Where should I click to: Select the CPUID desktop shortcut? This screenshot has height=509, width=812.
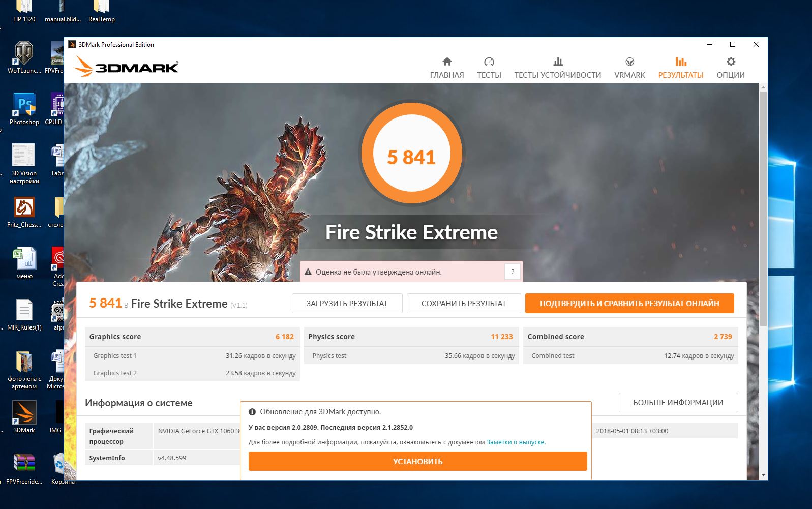tap(54, 108)
